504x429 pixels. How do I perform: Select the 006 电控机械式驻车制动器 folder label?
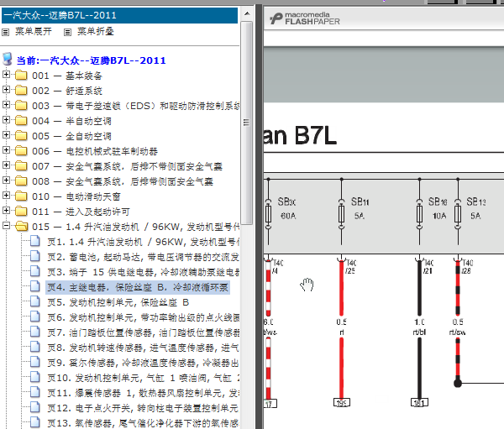[95, 151]
